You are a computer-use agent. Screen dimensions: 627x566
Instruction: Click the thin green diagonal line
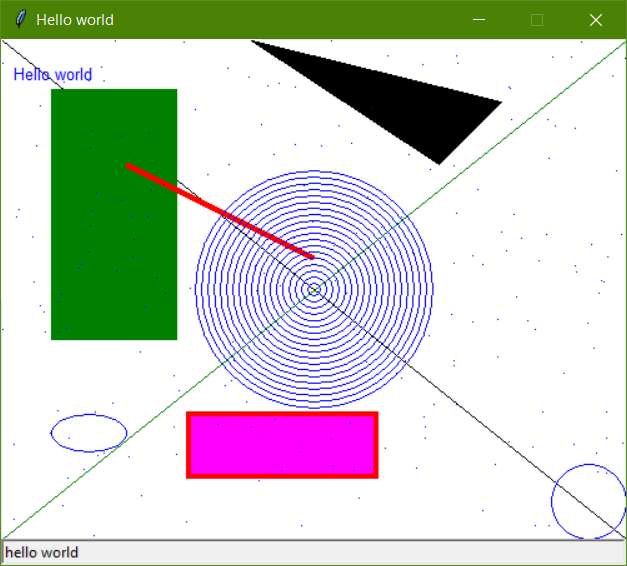point(500,142)
